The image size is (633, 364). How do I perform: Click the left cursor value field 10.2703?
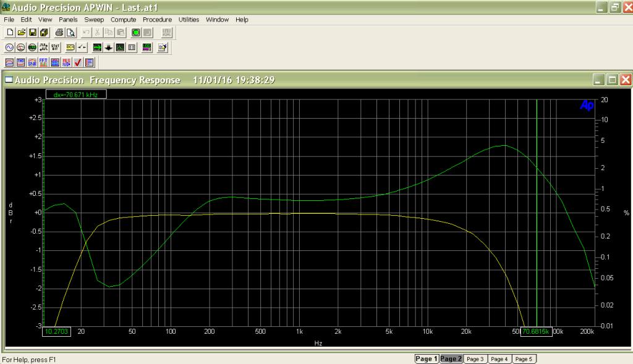(x=56, y=331)
